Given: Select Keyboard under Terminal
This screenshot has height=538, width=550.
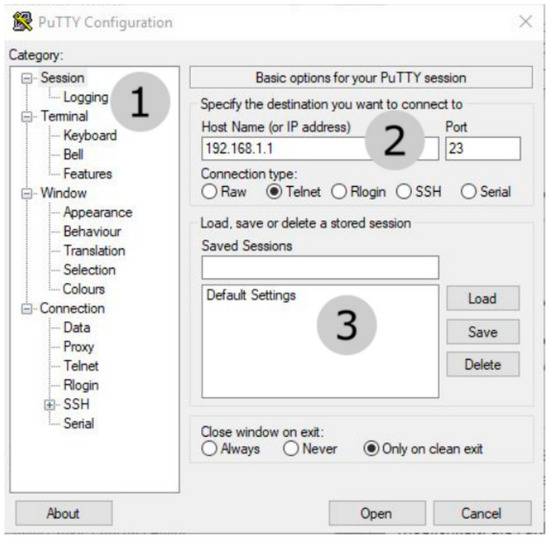Looking at the screenshot, I should coord(90,135).
